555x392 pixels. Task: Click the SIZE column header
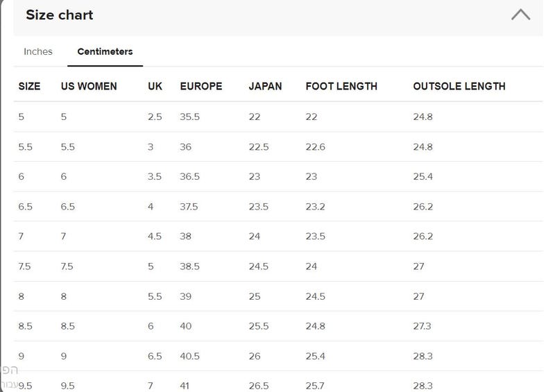[x=29, y=86]
